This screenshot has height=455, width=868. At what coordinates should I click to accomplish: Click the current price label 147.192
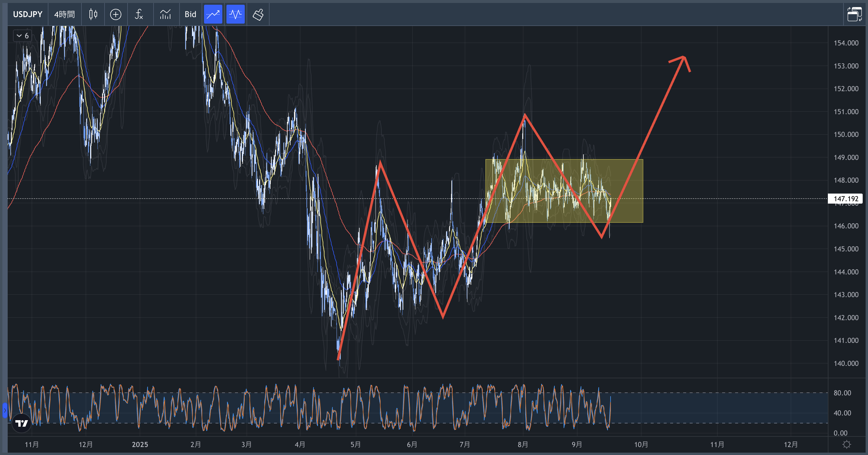pyautogui.click(x=845, y=199)
